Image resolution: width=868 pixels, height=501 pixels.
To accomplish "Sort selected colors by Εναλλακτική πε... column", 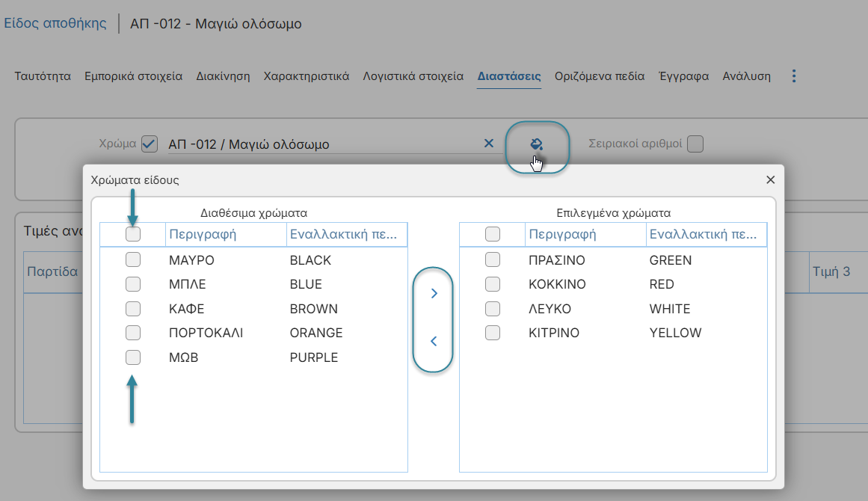I will tap(707, 234).
